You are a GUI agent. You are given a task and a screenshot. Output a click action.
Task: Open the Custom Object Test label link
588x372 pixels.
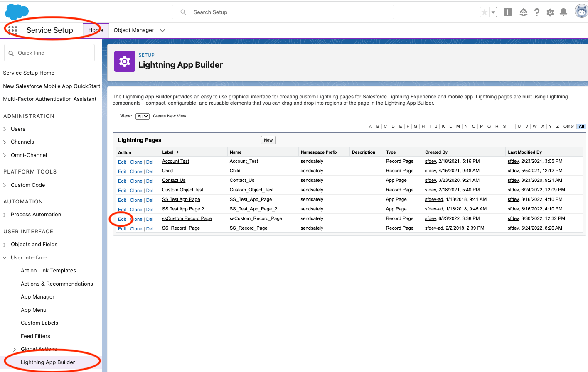pos(182,190)
